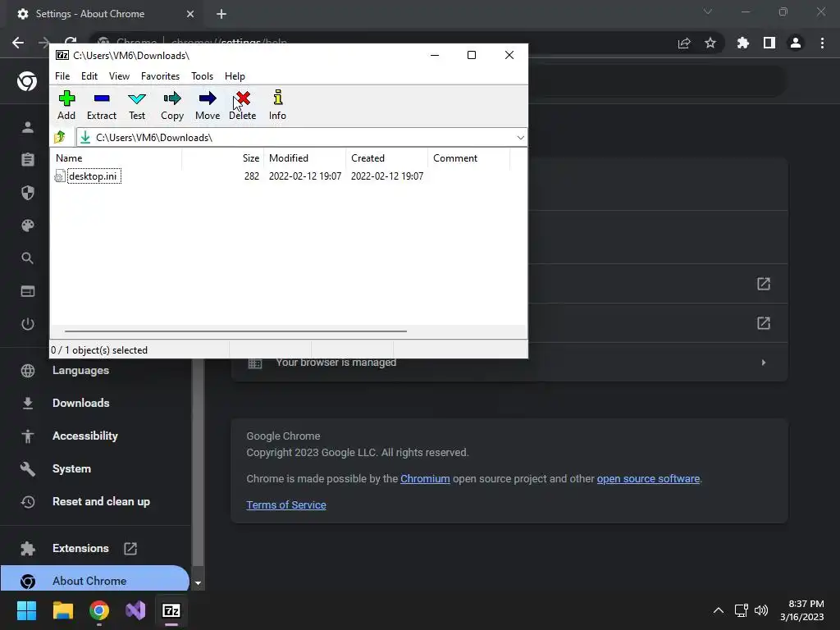840x630 pixels.
Task: Close the 'Settings - About Chrome' tab
Action: tap(190, 14)
